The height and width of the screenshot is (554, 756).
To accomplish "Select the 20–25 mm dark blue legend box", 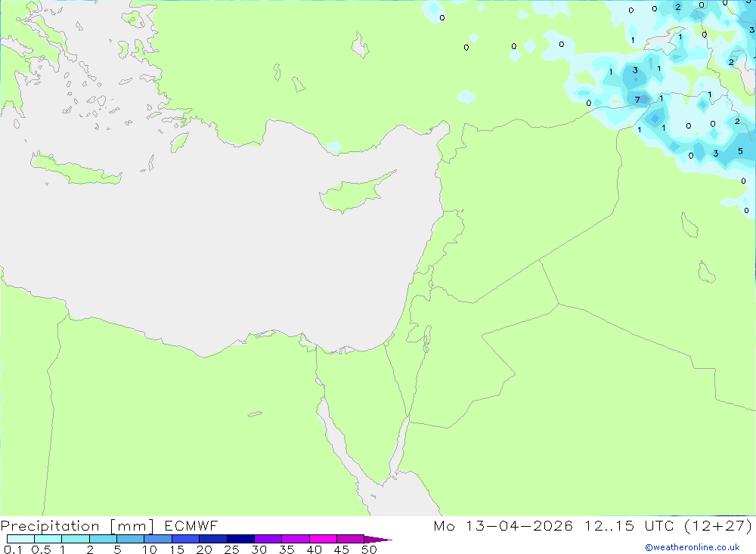I will coord(213,539).
